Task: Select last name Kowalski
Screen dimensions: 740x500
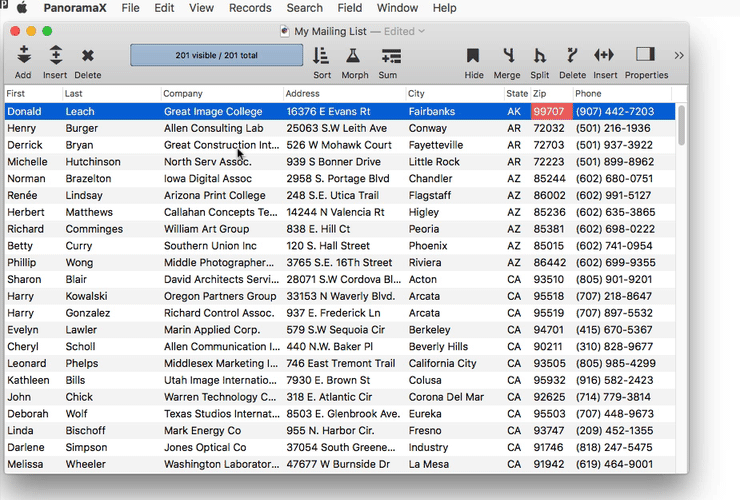Action: [x=86, y=296]
